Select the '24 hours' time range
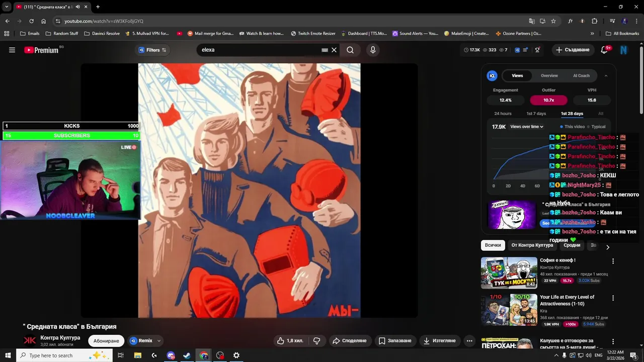The image size is (644, 362). tap(503, 114)
